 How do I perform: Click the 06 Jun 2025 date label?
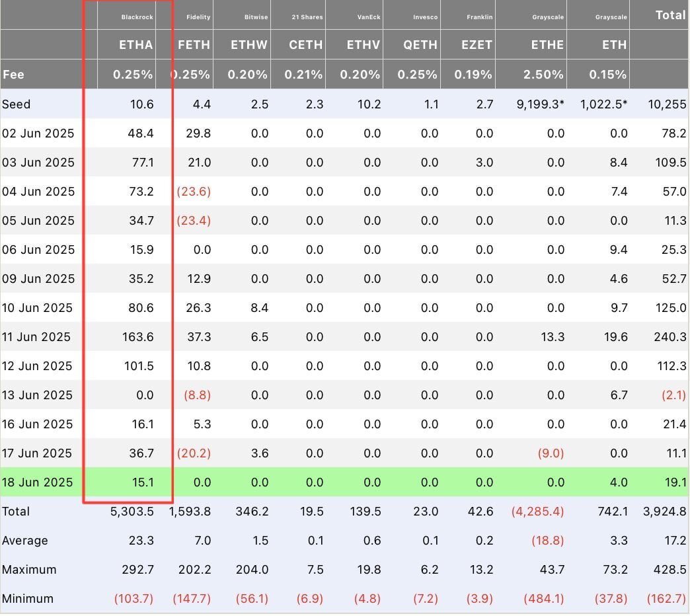point(38,249)
